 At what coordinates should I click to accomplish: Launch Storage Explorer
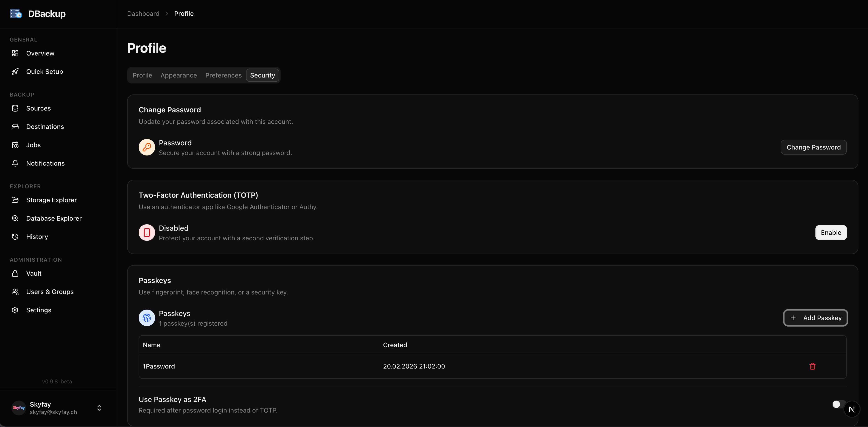[x=52, y=200]
